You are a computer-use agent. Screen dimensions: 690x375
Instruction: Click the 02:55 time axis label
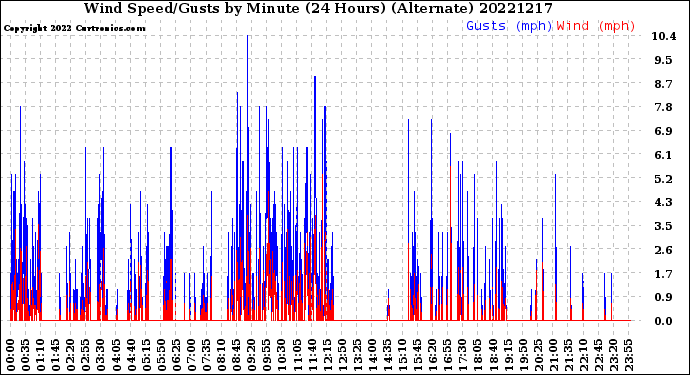click(x=86, y=355)
